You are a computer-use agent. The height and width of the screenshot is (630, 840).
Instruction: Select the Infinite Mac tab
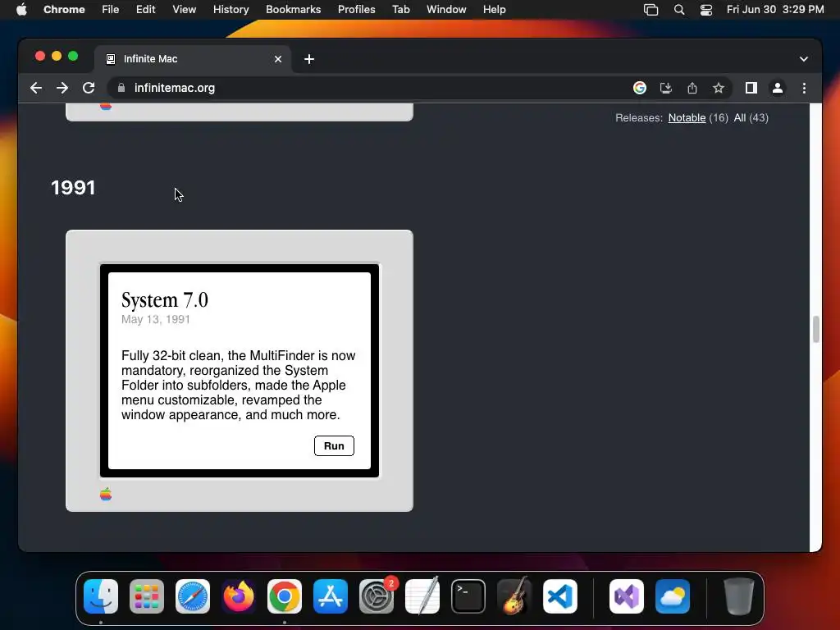[x=193, y=59]
